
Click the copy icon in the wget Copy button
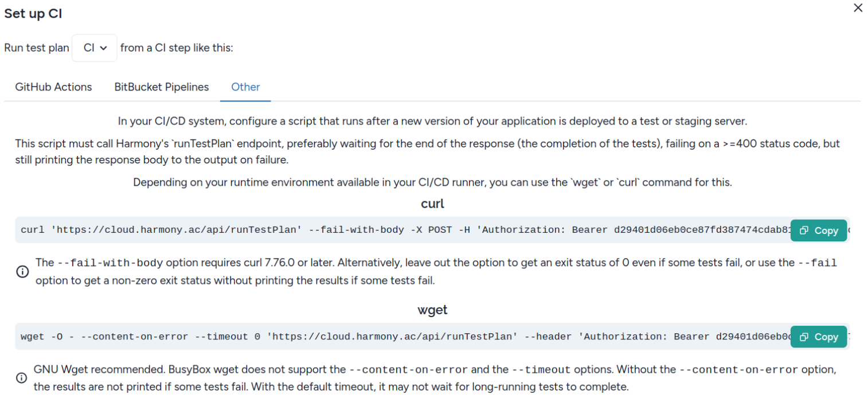[804, 337]
